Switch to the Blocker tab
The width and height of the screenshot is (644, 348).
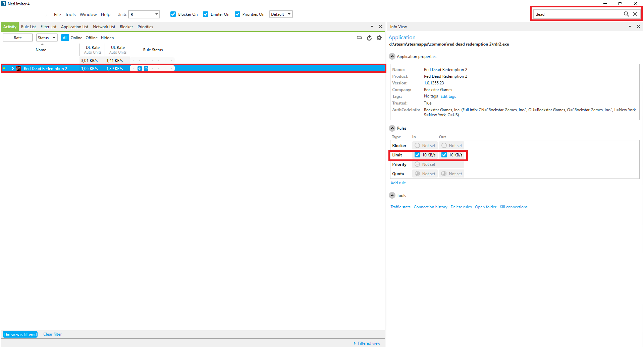[126, 27]
